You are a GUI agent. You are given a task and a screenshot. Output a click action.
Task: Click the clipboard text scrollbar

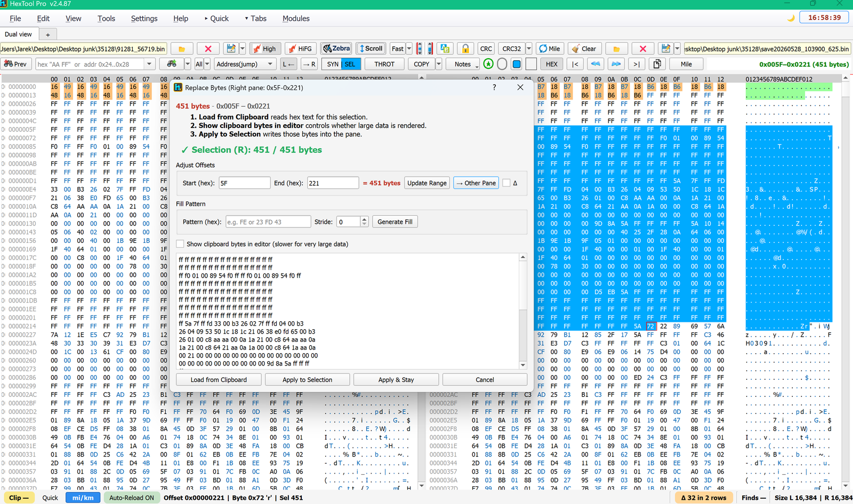click(523, 311)
